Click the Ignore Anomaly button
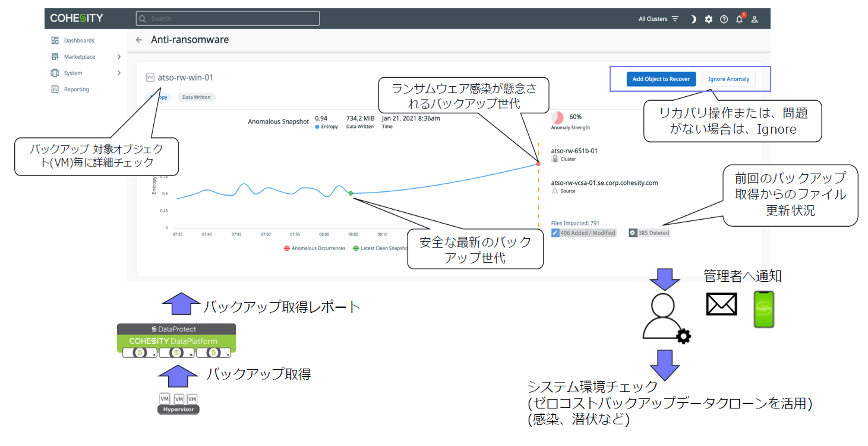Screen dimensions: 868x446 [x=728, y=79]
